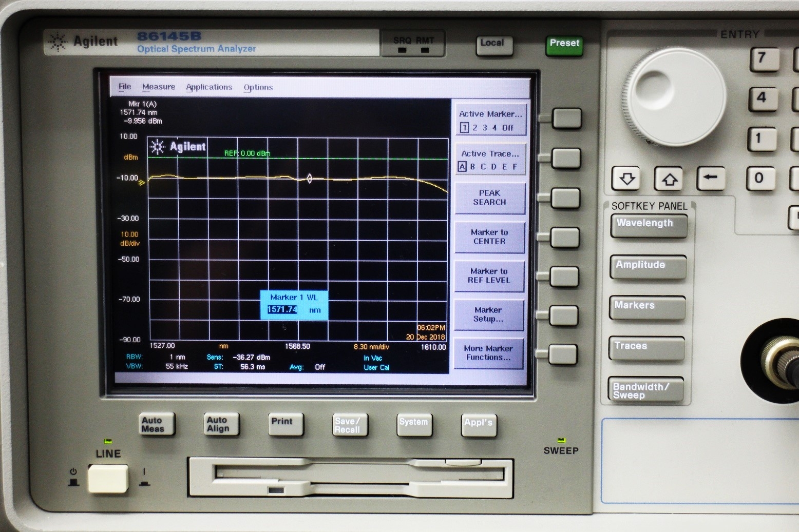Click the Active Marker softkey
This screenshot has width=799, height=532.
tap(490, 120)
